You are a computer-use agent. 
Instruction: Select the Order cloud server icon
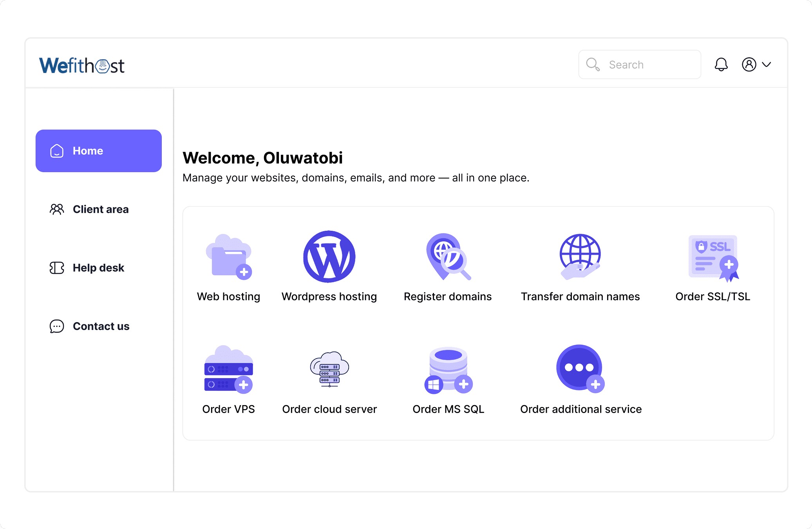(329, 369)
